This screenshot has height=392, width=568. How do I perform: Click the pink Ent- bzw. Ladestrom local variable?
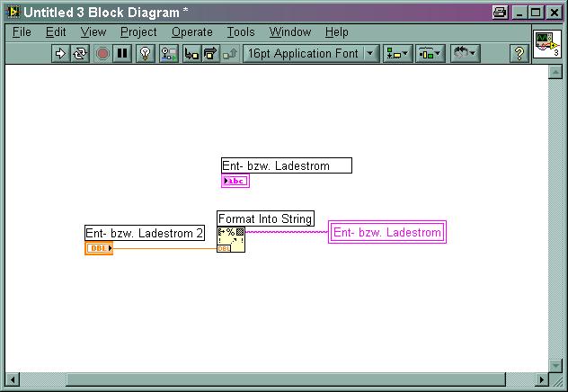pos(387,232)
